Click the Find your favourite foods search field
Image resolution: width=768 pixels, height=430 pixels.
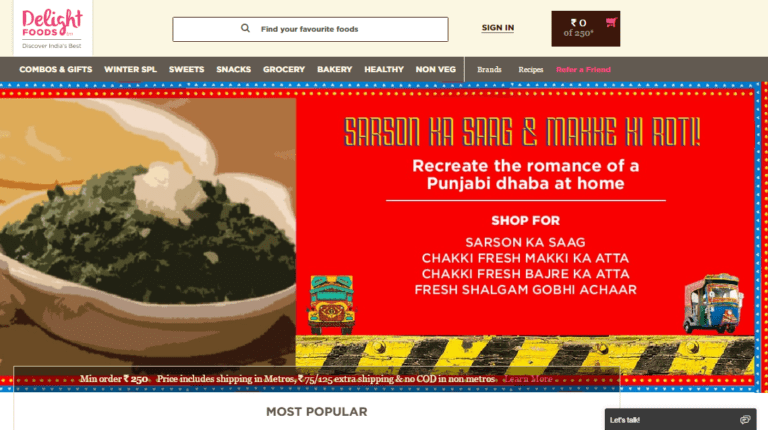tap(310, 29)
